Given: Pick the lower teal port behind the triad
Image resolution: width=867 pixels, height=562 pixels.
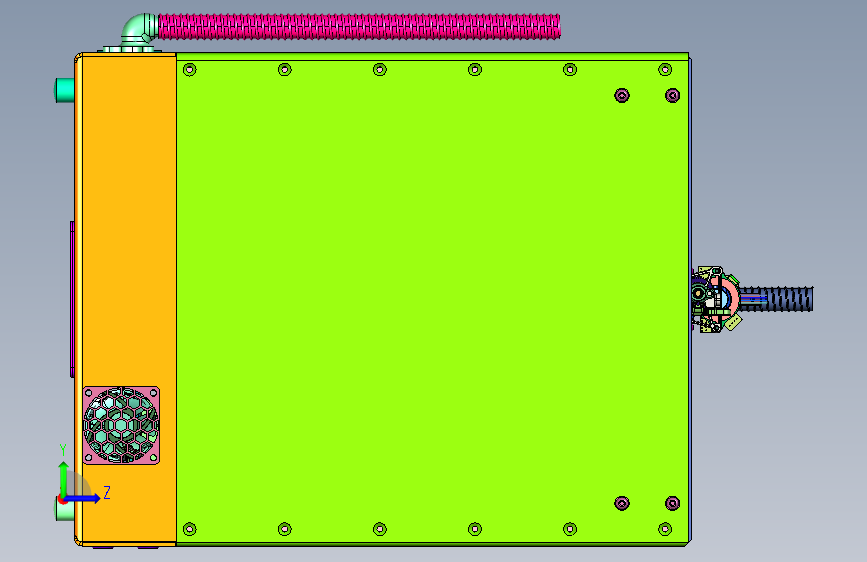Looking at the screenshot, I should click(x=64, y=509).
